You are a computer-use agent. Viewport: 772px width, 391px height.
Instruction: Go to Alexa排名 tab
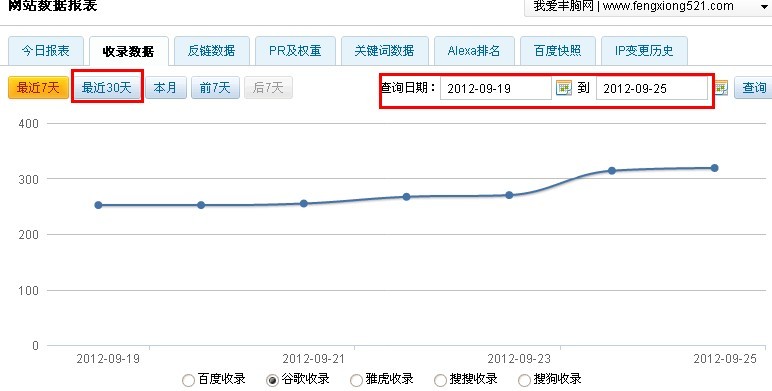point(474,51)
